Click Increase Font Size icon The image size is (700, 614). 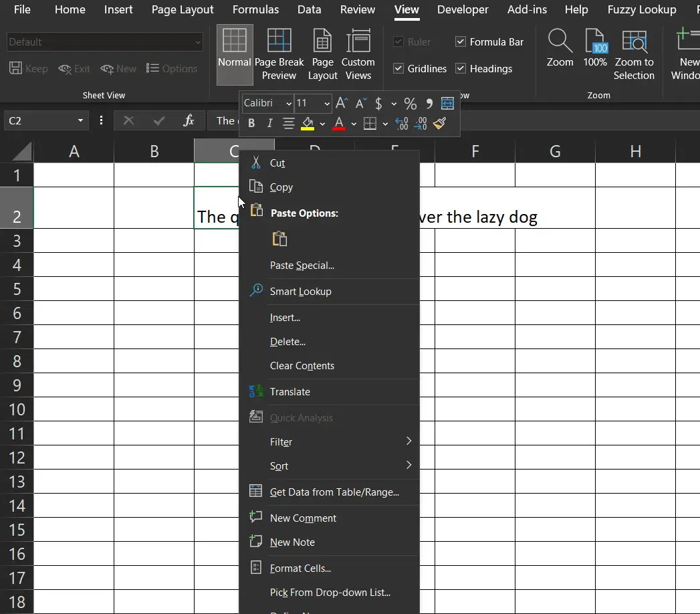[342, 104]
